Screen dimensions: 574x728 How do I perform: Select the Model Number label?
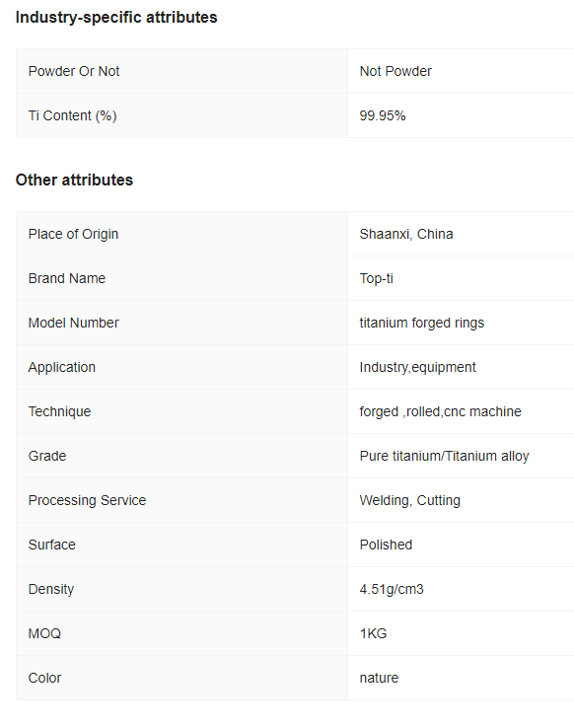[73, 323]
